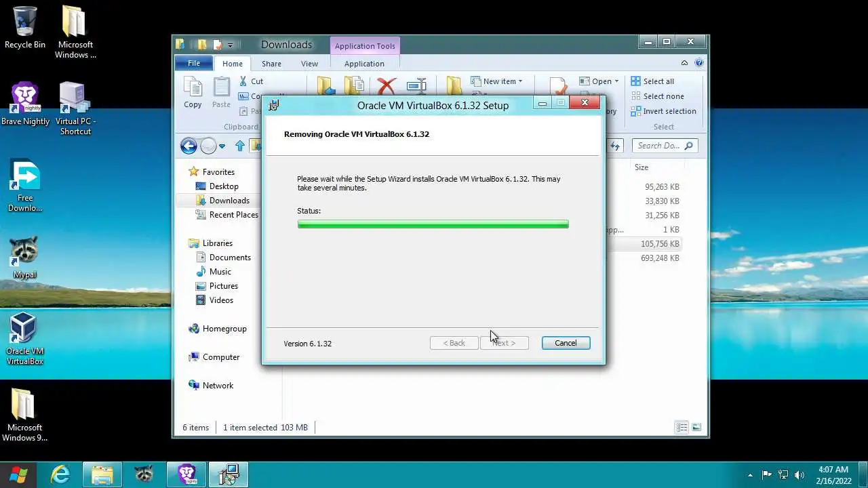The width and height of the screenshot is (868, 488).
Task: Click the Search Downloads box
Action: point(665,146)
